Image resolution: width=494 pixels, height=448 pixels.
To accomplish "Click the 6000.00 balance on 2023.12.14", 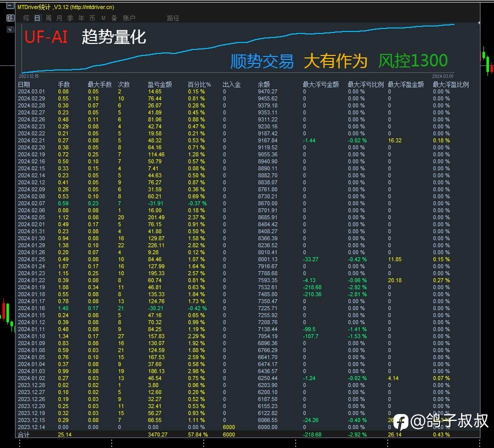I will (267, 427).
